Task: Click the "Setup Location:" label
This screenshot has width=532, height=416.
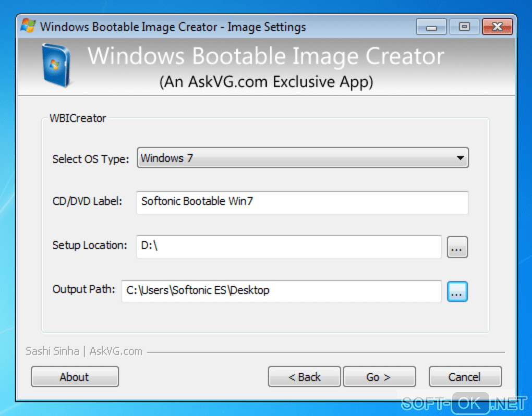Action: pos(90,245)
